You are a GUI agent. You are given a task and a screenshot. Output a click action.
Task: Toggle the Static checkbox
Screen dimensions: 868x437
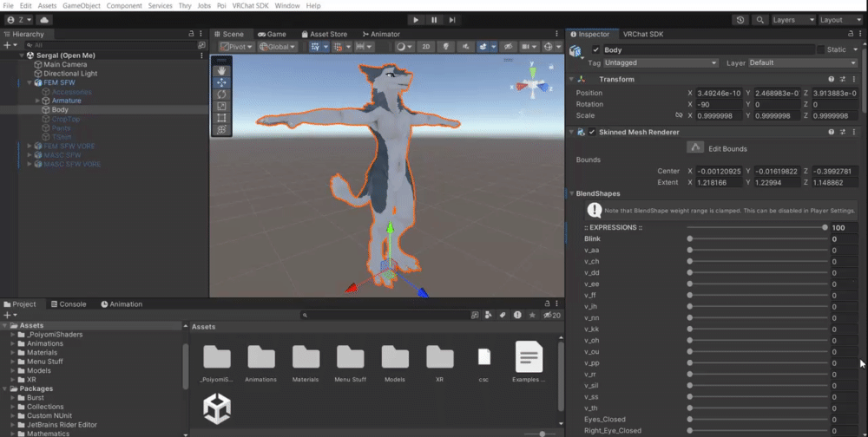pos(821,49)
